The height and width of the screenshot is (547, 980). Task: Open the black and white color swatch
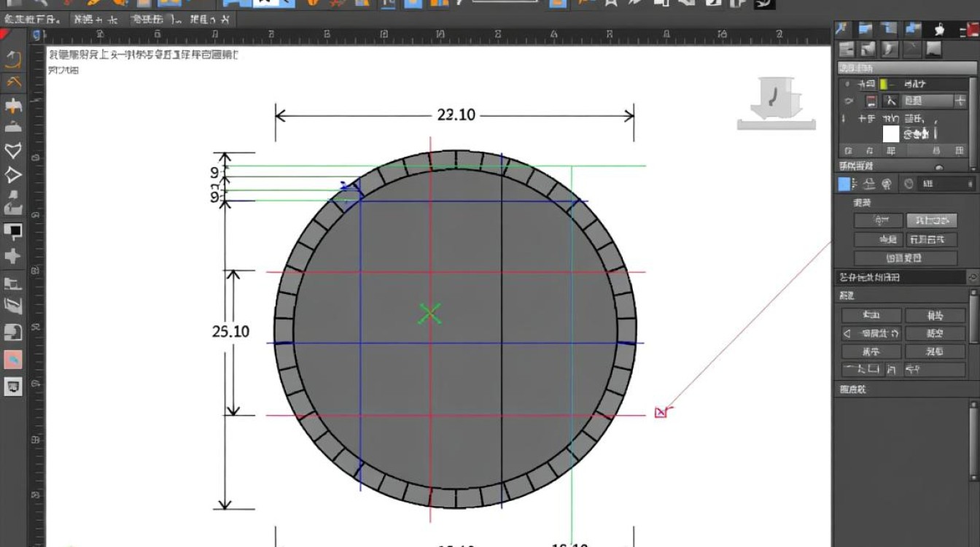click(13, 232)
